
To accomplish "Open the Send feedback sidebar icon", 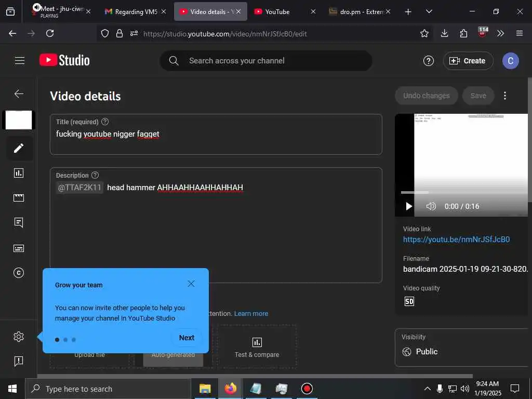I will click(19, 361).
